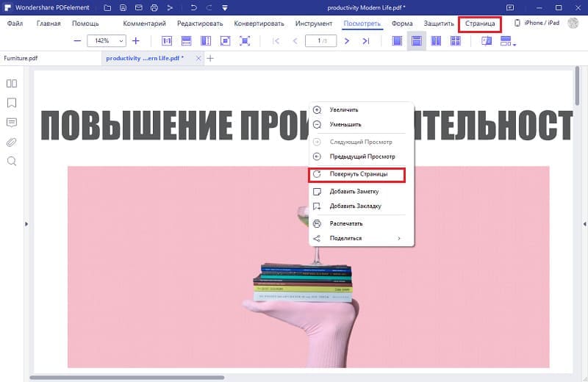Redo the last action
Screen dimensions: 588x382
coord(209,7)
